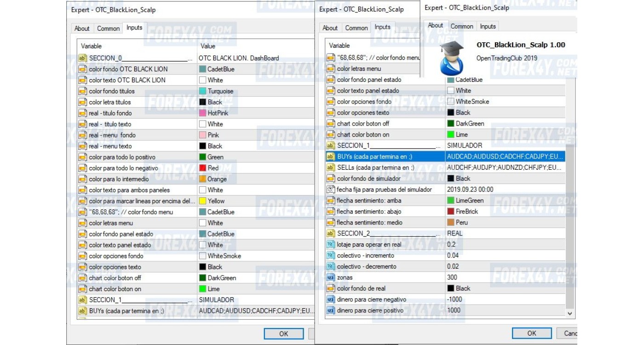
Task: Click the datetime icon for 'fecha fija para pruebas'
Action: [x=331, y=190]
